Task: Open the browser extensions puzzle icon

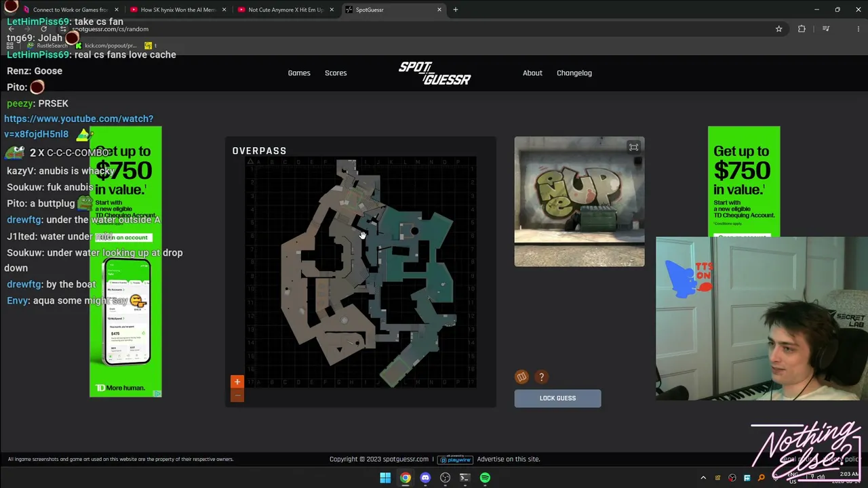Action: 802,29
